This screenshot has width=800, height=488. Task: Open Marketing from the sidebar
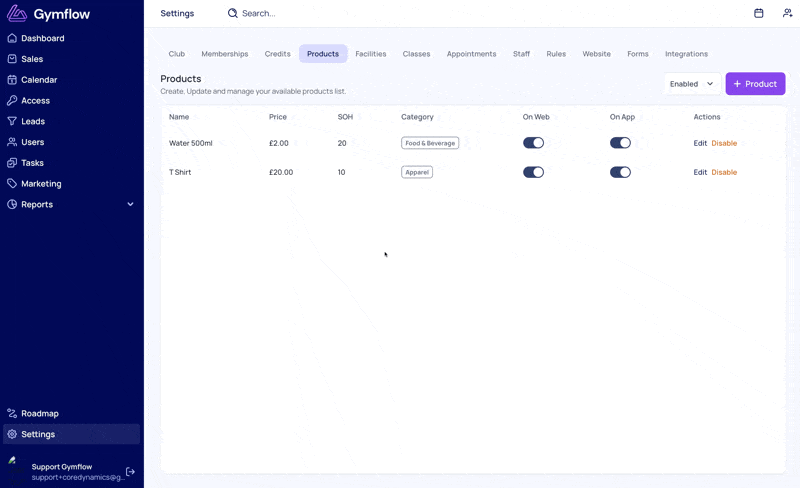coord(41,184)
